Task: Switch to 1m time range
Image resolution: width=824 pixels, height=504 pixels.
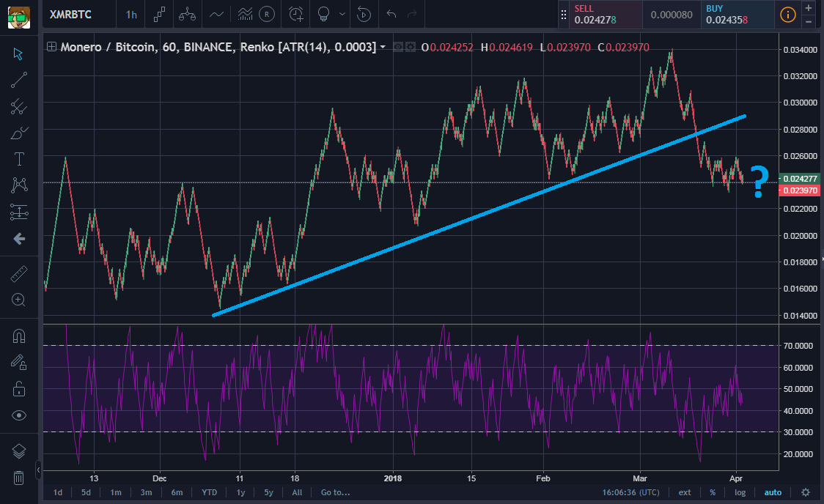Action: tap(116, 492)
